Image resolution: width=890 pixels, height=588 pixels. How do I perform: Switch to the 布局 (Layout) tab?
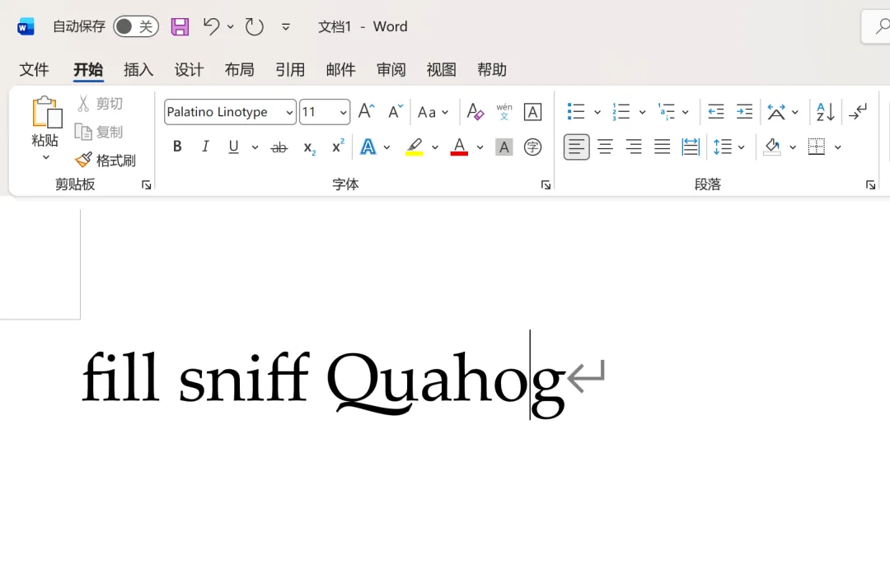tap(240, 70)
